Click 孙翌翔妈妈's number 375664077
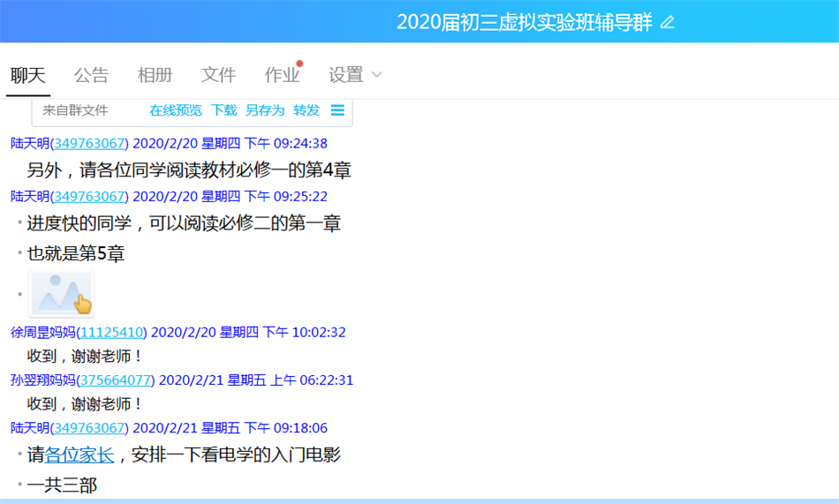 tap(115, 380)
